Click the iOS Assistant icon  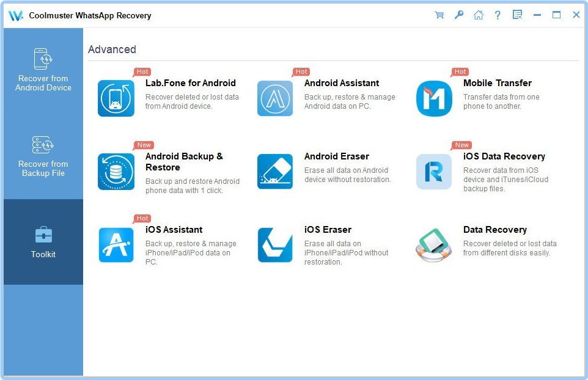116,245
